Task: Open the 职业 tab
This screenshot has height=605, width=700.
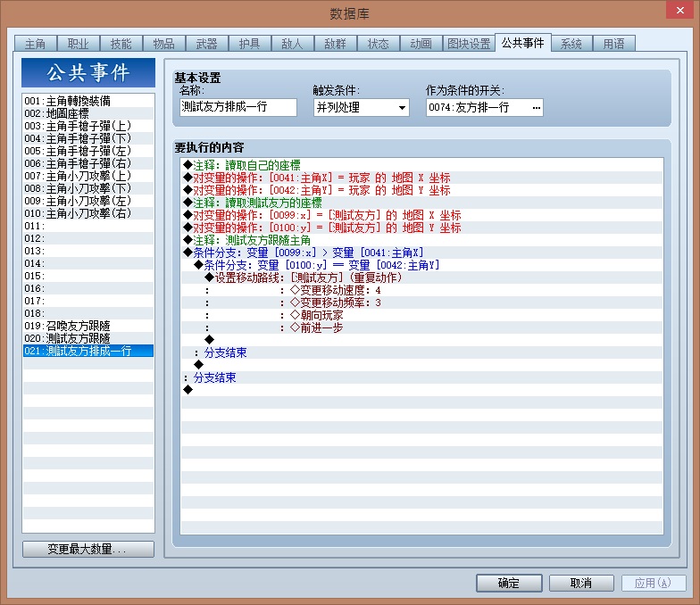Action: point(79,44)
